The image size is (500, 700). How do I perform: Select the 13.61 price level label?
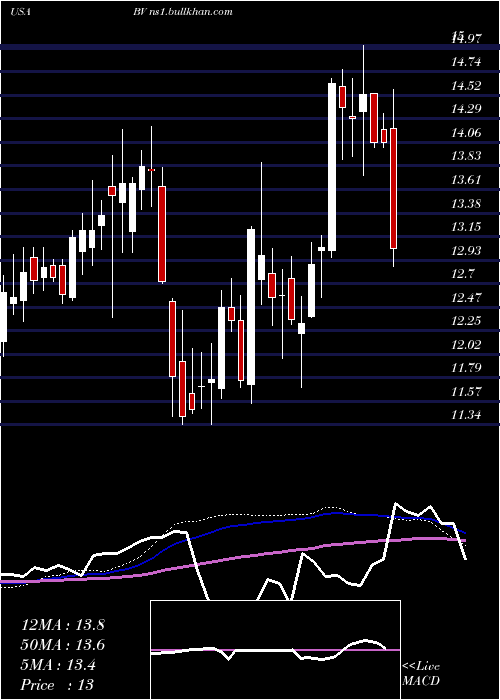[x=466, y=179]
